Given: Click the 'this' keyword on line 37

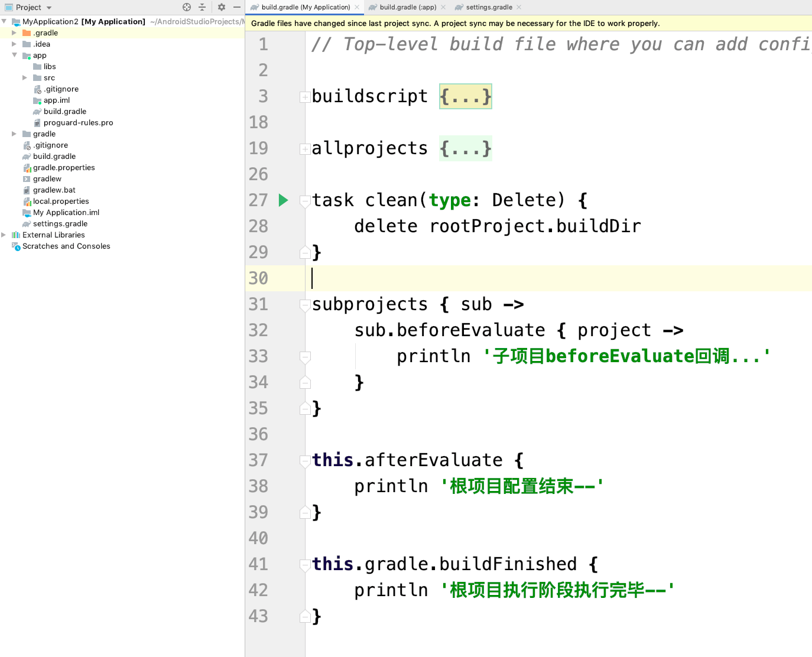Looking at the screenshot, I should click(x=333, y=460).
